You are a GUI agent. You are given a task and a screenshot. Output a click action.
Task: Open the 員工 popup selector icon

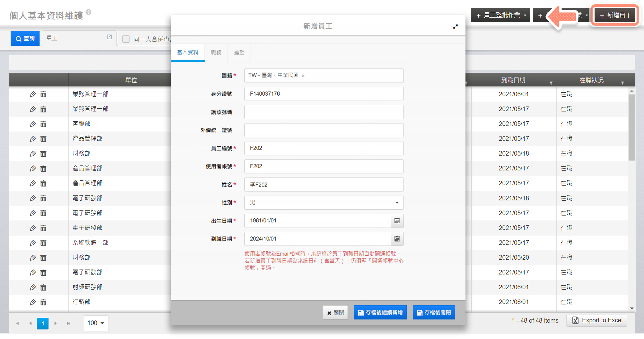click(109, 37)
